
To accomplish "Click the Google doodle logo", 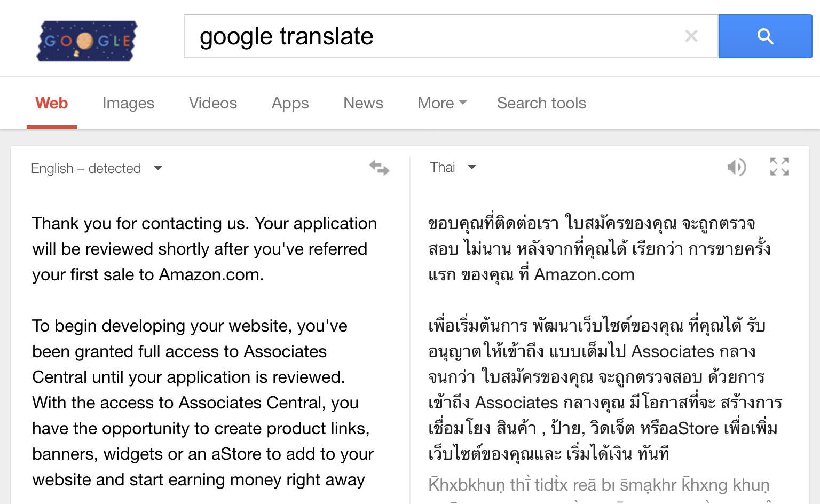I will [87, 41].
